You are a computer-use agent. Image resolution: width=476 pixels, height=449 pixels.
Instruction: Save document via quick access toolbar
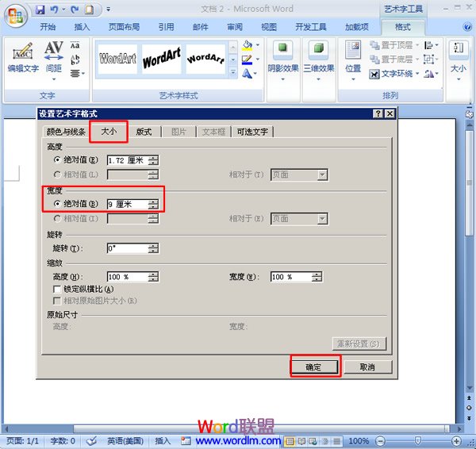(x=40, y=10)
